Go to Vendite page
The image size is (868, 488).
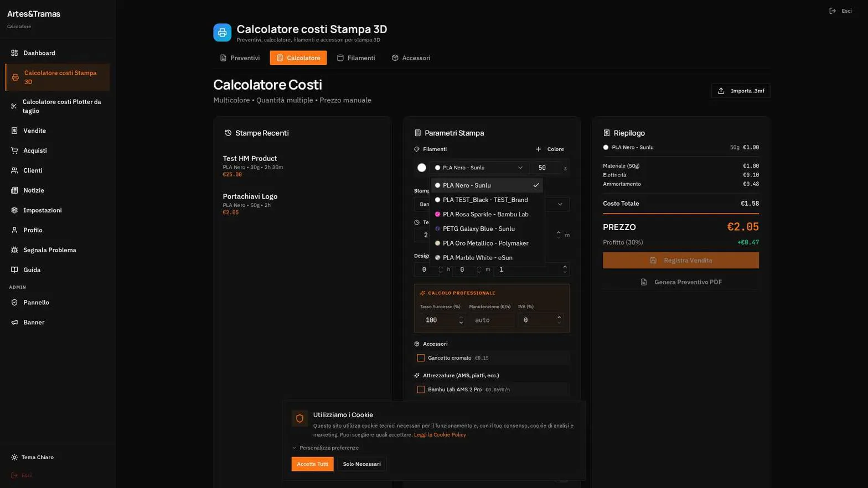click(x=58, y=131)
